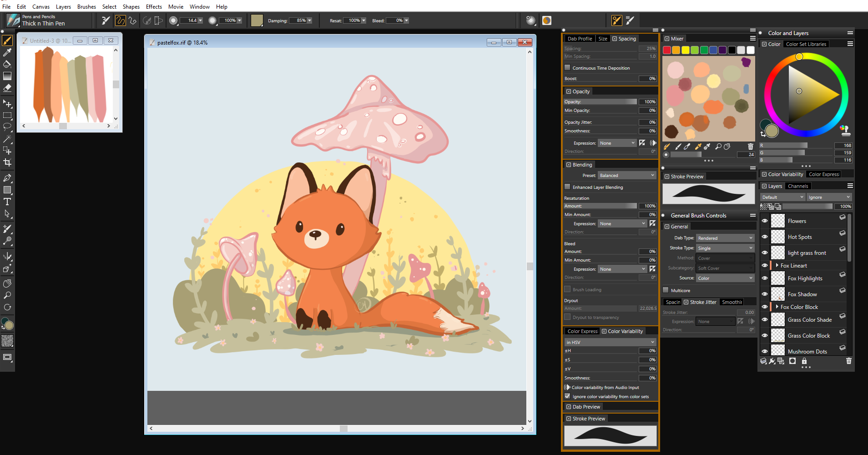Pick the purple swatch in the Mixer colors
This screenshot has height=455, width=868.
click(x=722, y=50)
